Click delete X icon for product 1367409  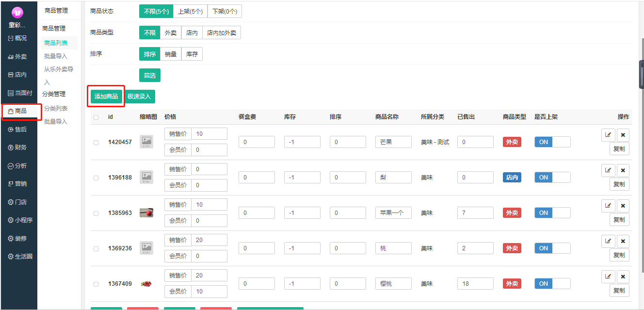(x=623, y=277)
